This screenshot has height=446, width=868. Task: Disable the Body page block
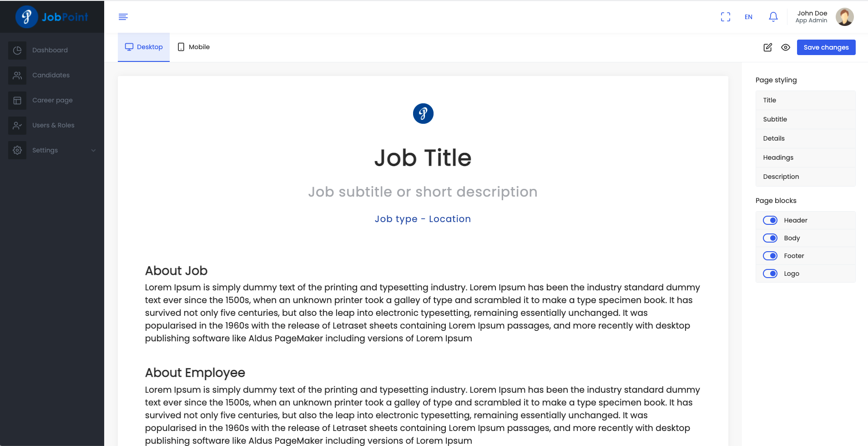point(770,238)
